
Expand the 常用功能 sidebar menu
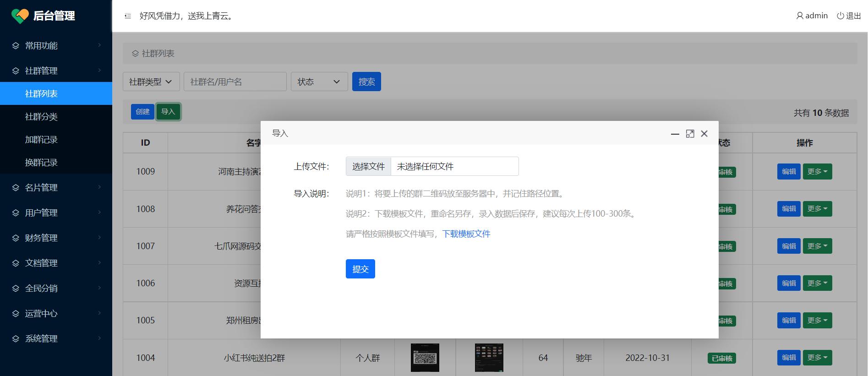[x=56, y=45]
